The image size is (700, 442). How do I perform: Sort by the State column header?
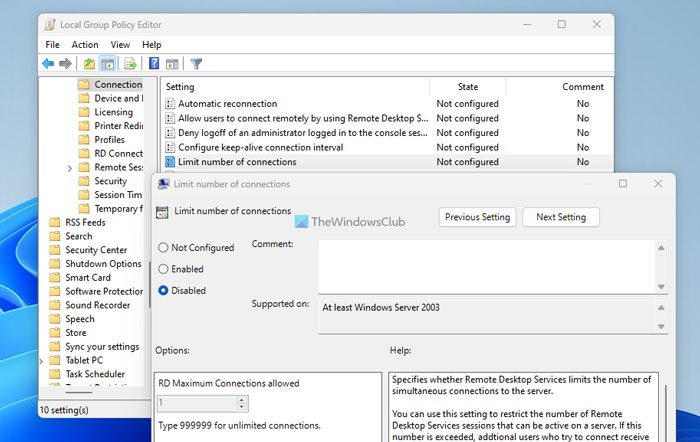(467, 87)
